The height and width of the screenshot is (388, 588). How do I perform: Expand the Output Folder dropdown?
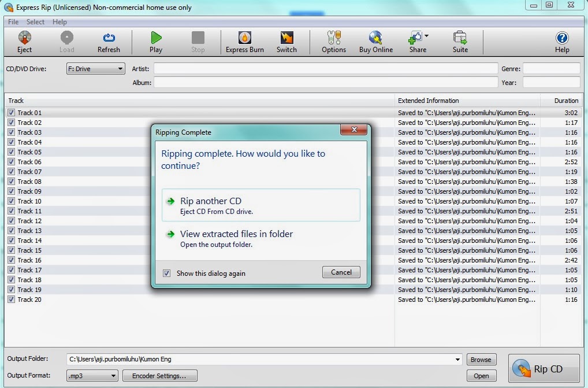coord(457,359)
